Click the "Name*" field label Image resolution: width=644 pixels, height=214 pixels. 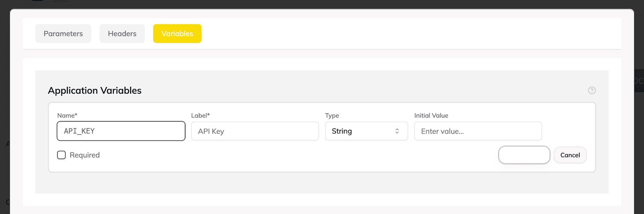click(67, 116)
